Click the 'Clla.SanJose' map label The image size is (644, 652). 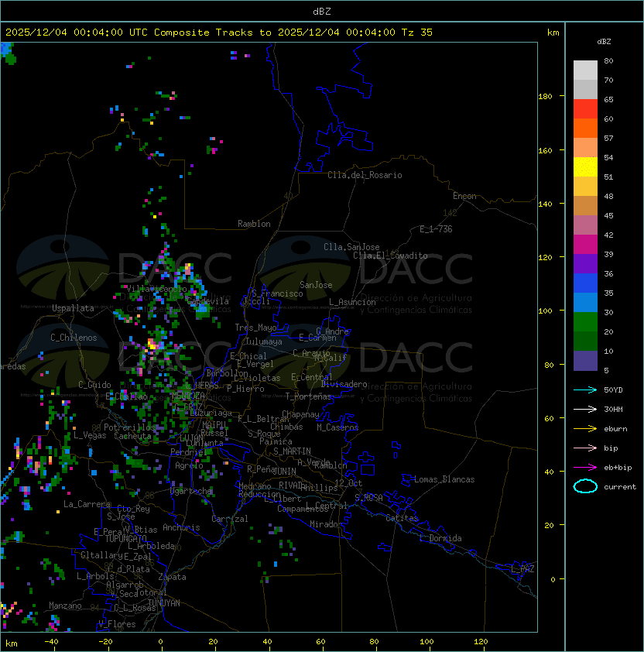click(x=351, y=247)
